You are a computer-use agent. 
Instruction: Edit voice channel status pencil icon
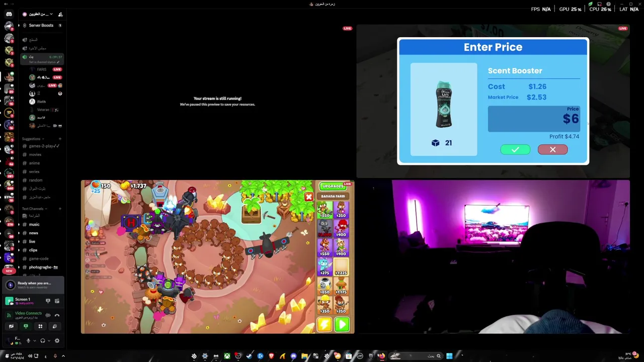(x=57, y=62)
